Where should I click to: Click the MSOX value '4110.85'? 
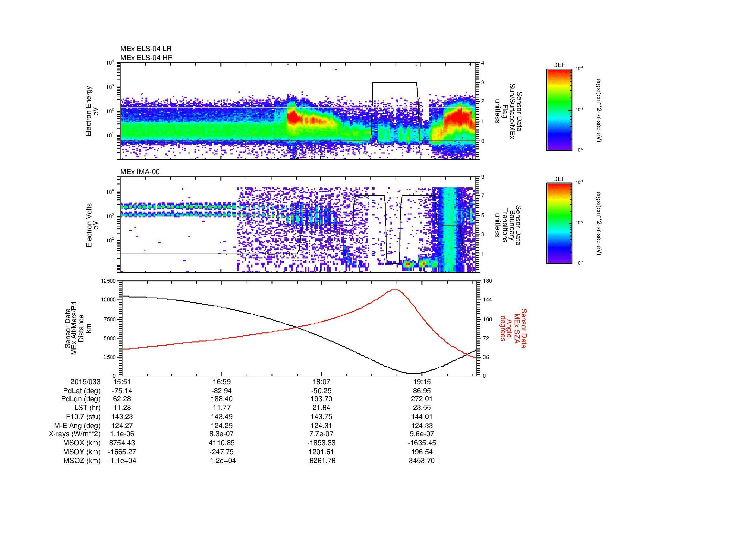point(222,443)
